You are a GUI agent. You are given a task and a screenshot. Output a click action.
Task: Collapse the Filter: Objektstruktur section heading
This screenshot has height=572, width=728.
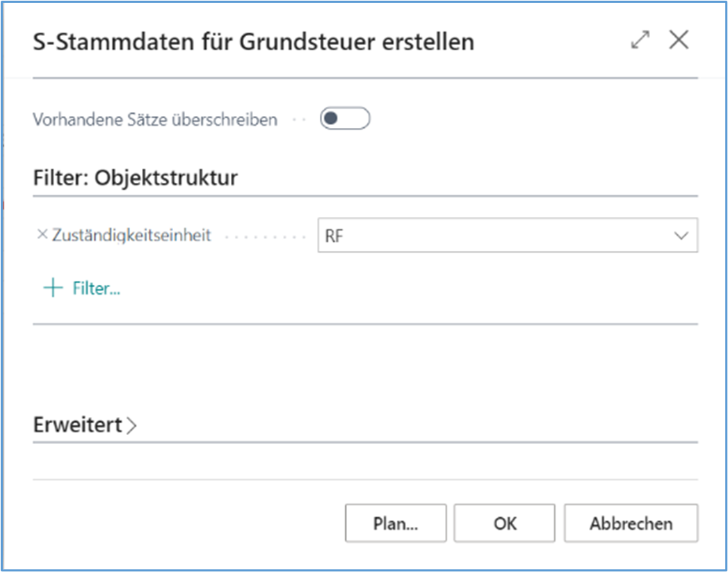[136, 178]
